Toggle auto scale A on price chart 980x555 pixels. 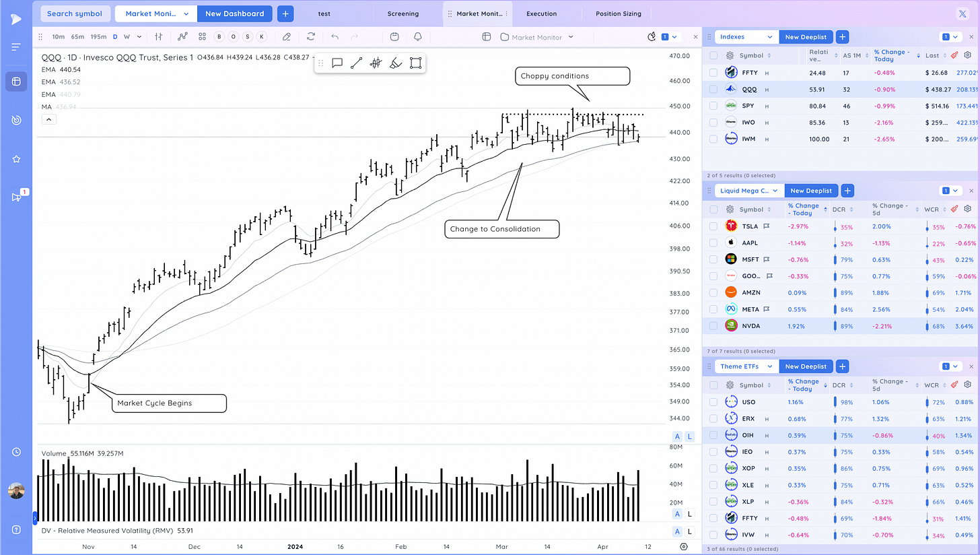677,436
